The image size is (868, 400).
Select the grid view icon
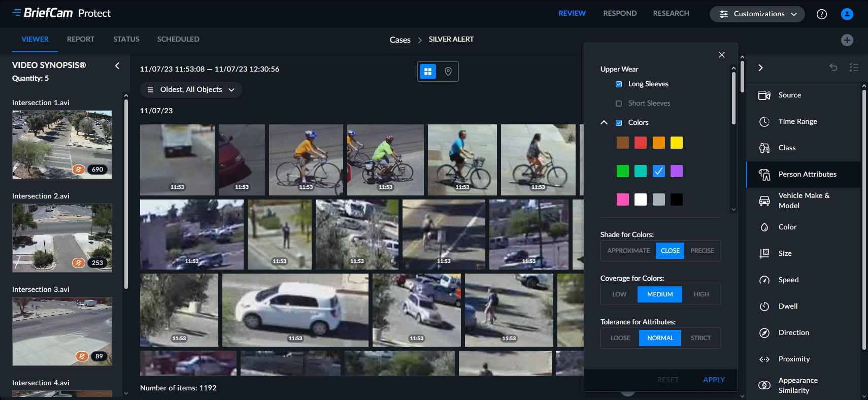428,72
